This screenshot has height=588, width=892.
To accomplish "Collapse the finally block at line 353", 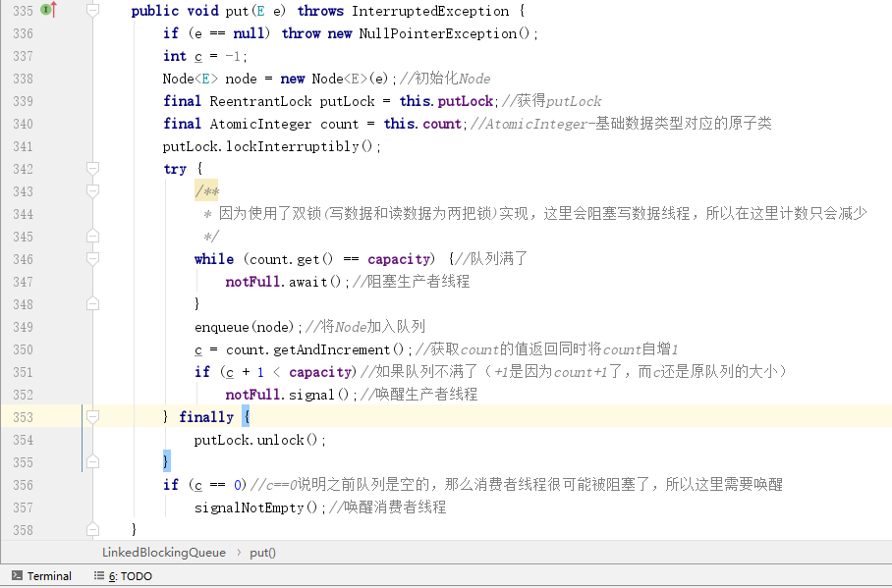I will click(x=92, y=417).
